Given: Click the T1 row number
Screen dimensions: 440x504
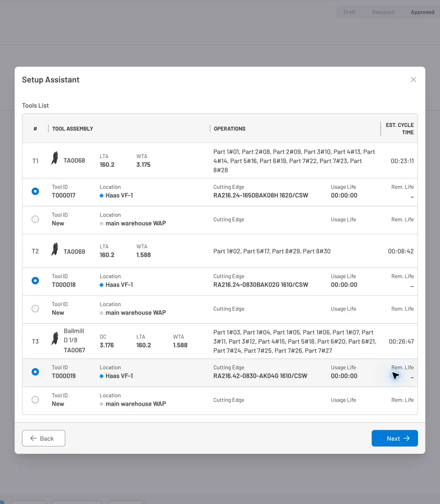Looking at the screenshot, I should coord(35,161).
